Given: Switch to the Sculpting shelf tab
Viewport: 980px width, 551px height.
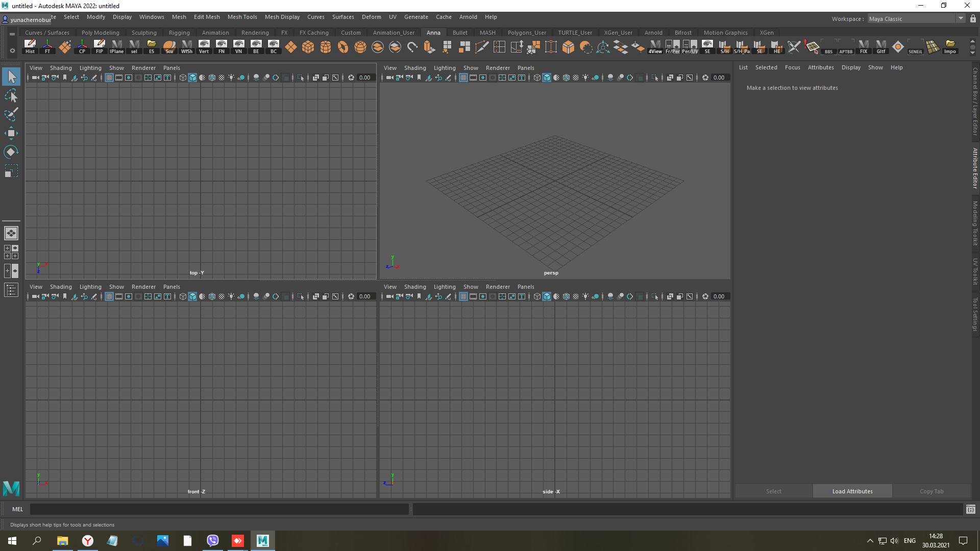Looking at the screenshot, I should pos(144,32).
